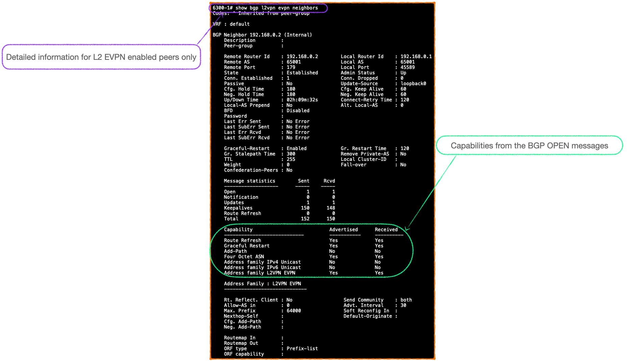Click the 'Route Refresh' capability row label
This screenshot has width=644, height=361.
pyautogui.click(x=242, y=240)
